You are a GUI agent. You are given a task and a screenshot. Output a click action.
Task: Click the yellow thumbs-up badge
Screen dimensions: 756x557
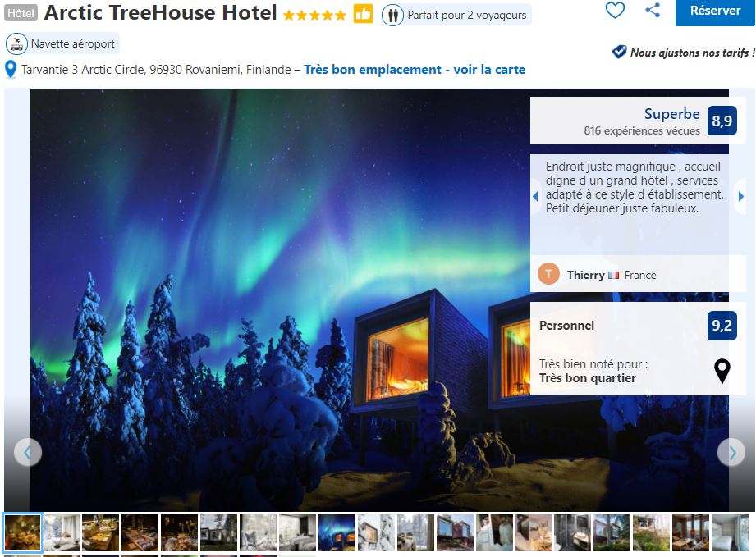(363, 14)
